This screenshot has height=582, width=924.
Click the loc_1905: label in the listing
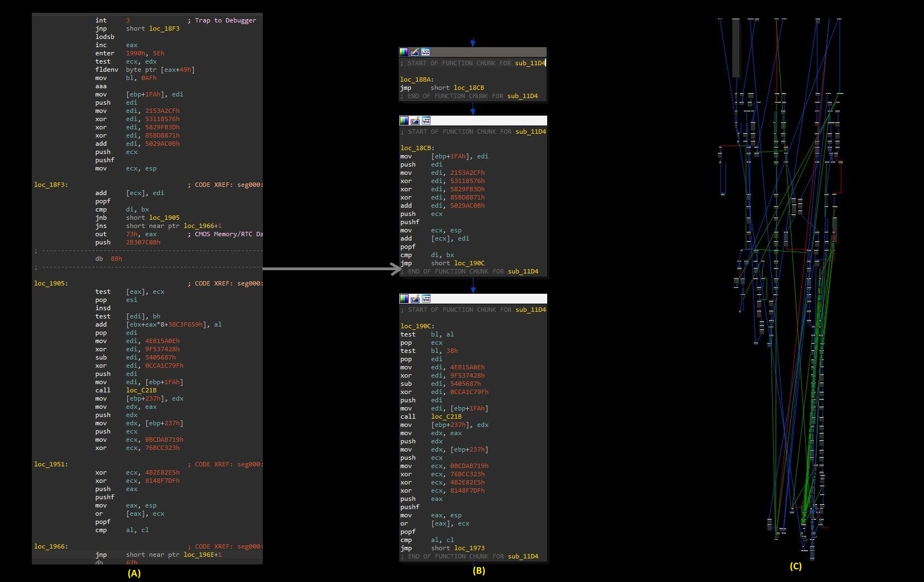click(51, 283)
